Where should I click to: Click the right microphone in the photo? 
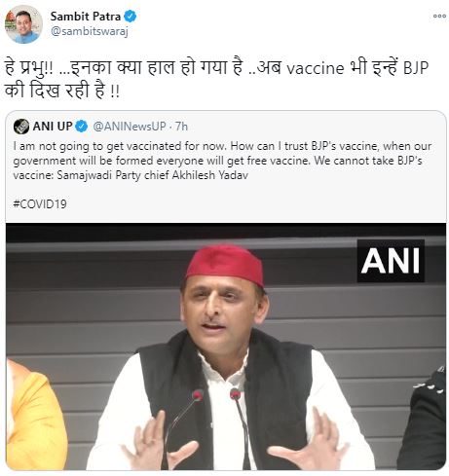[x=241, y=428]
